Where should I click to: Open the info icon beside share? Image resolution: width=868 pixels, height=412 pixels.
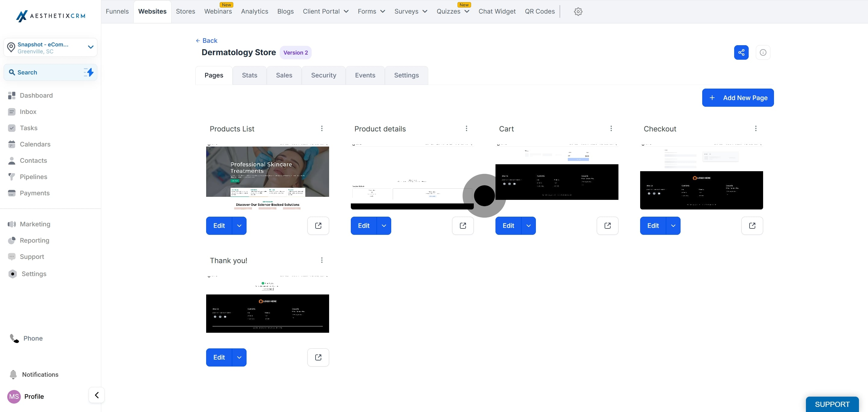click(x=763, y=52)
